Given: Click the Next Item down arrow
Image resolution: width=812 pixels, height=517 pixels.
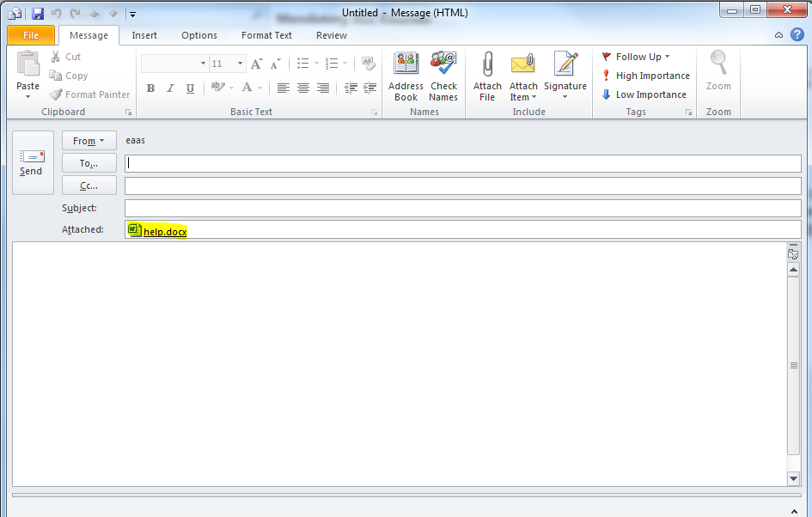Looking at the screenshot, I should (x=113, y=14).
